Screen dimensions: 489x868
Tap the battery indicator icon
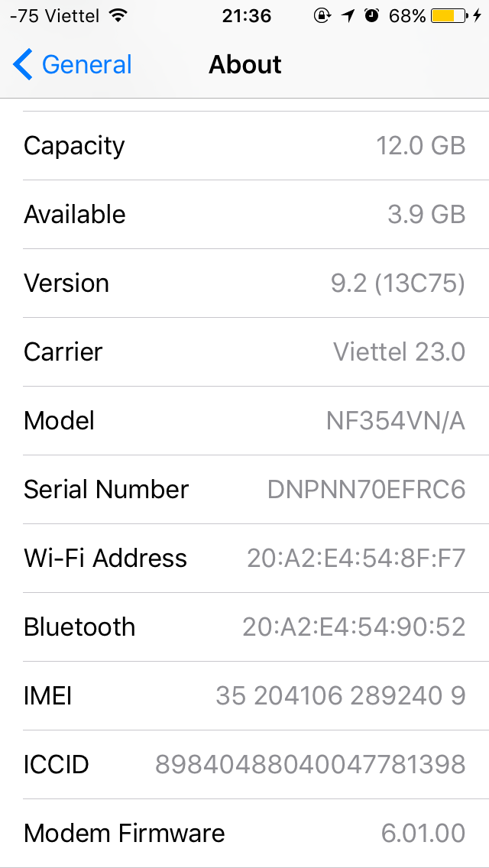coord(449,15)
